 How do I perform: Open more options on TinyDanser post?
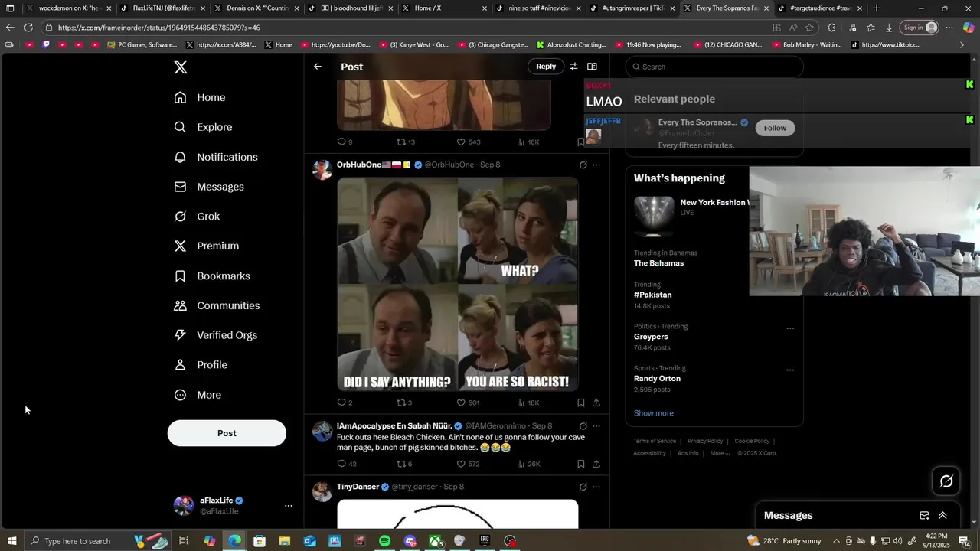tap(596, 487)
